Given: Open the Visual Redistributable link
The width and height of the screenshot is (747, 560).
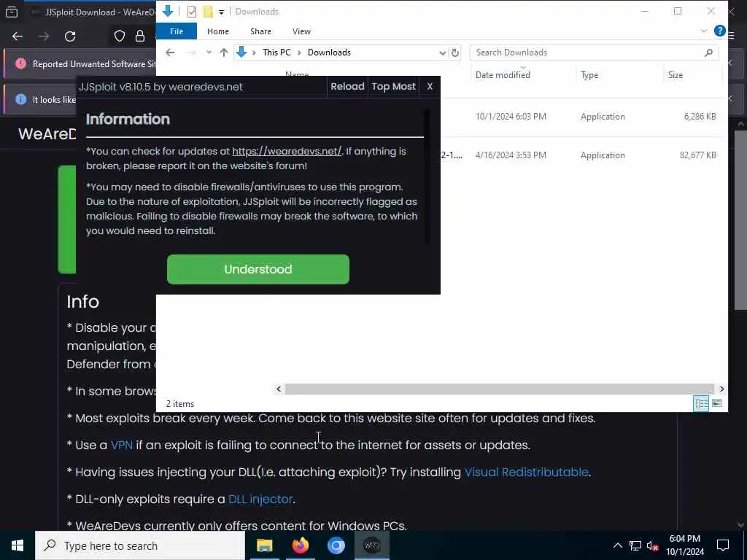Looking at the screenshot, I should 527,472.
